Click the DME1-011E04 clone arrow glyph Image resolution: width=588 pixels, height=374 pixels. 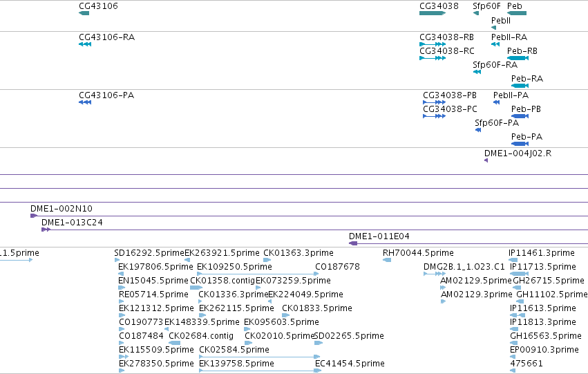[353, 243]
